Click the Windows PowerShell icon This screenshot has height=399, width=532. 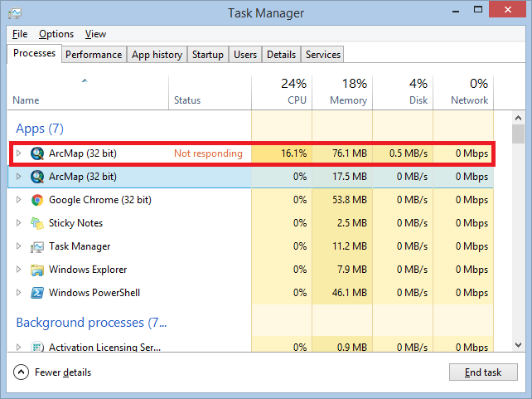[37, 293]
